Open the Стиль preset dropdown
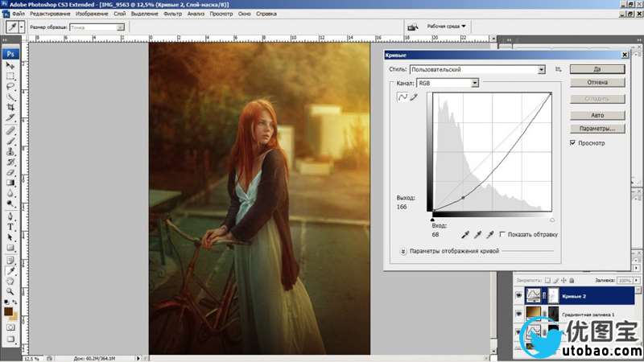This screenshot has width=644, height=362. (x=541, y=70)
